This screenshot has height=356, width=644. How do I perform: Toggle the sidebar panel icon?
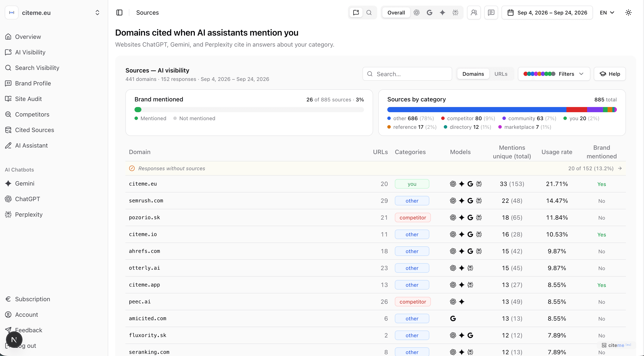point(119,13)
